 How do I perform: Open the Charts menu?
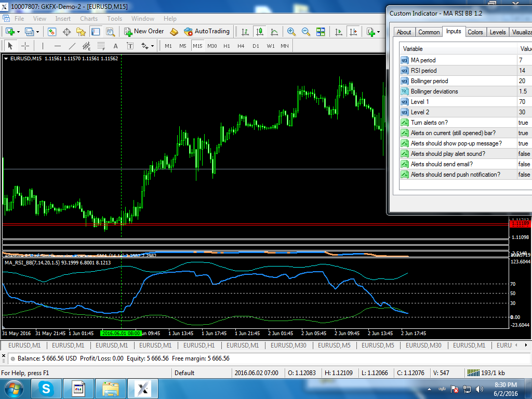[89, 19]
